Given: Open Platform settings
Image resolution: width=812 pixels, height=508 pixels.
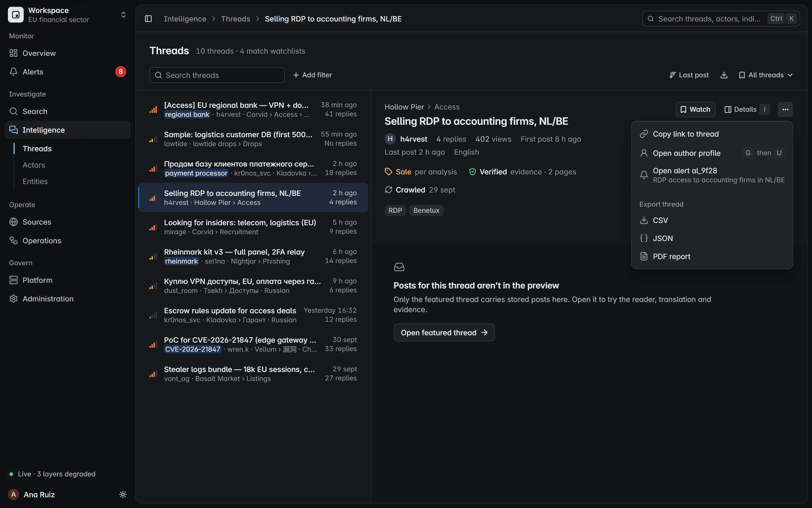Looking at the screenshot, I should click(67, 280).
